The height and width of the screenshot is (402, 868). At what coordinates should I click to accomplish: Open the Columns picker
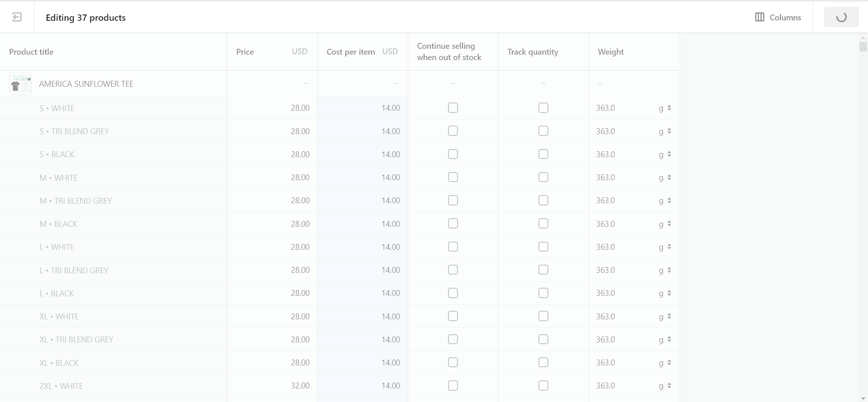click(x=778, y=17)
